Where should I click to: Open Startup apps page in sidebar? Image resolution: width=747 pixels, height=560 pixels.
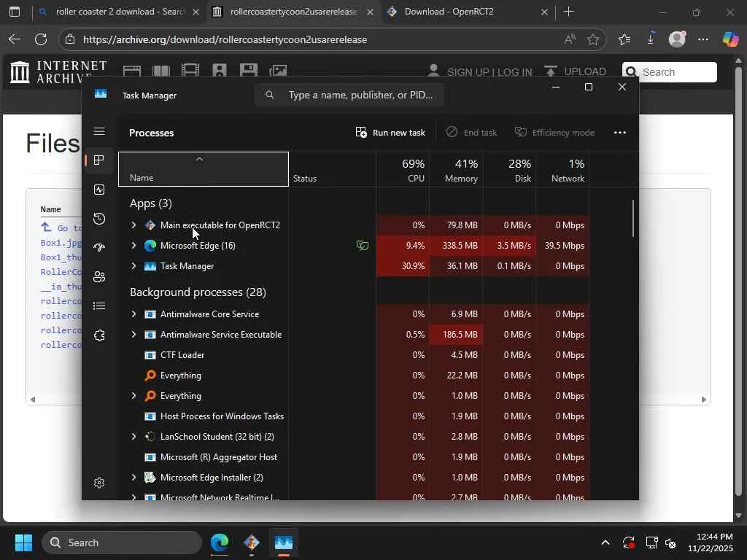point(99,248)
